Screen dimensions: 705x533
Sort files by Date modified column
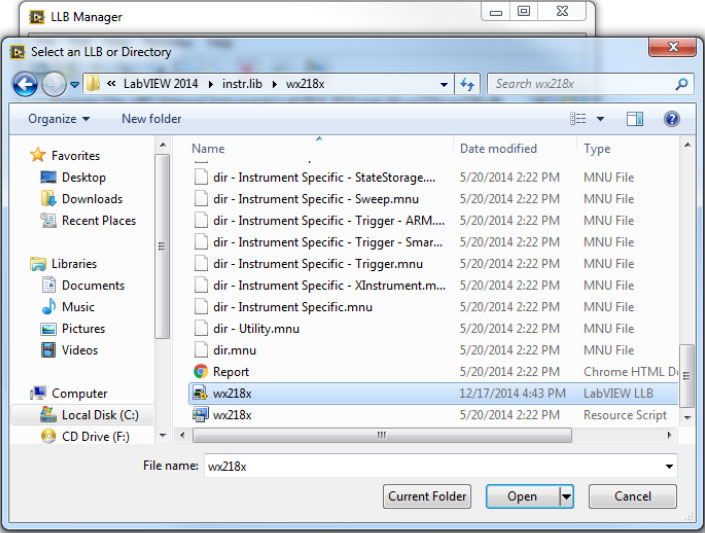[x=498, y=149]
